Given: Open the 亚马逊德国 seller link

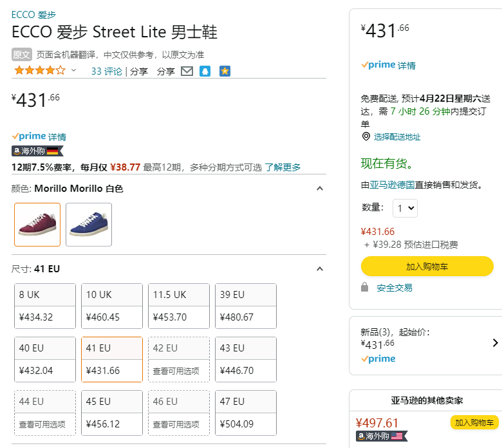Looking at the screenshot, I should pos(392,185).
